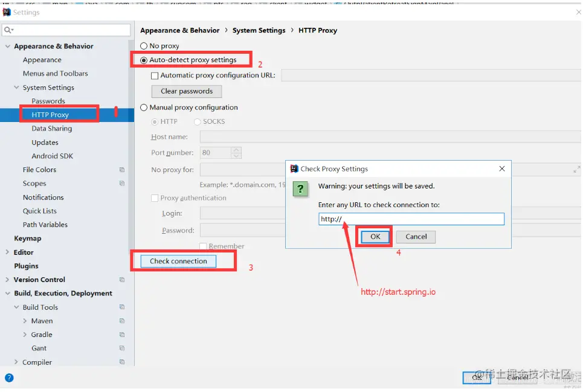Confirm with OK in Check Proxy Settings dialog
This screenshot has height=392, width=583.
pos(375,237)
